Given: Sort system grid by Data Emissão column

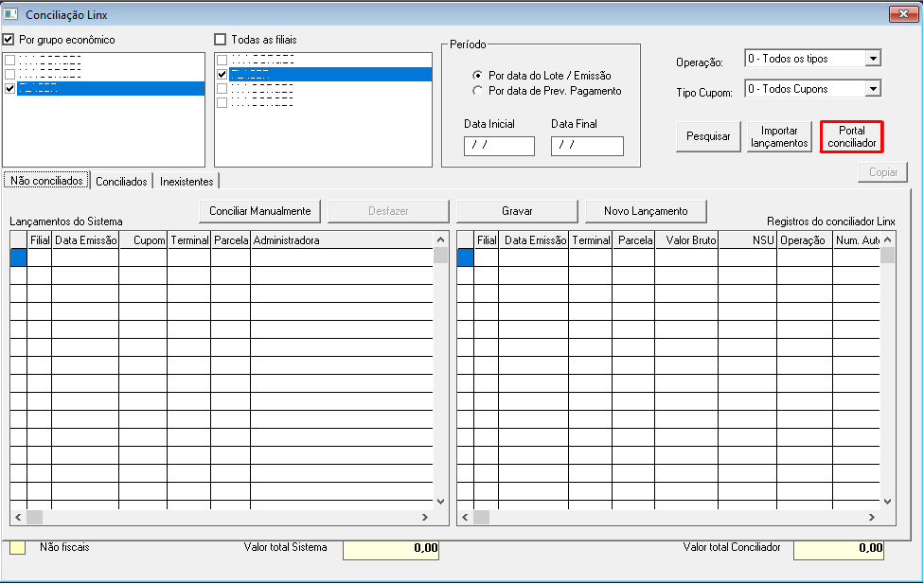Looking at the screenshot, I should (x=85, y=239).
